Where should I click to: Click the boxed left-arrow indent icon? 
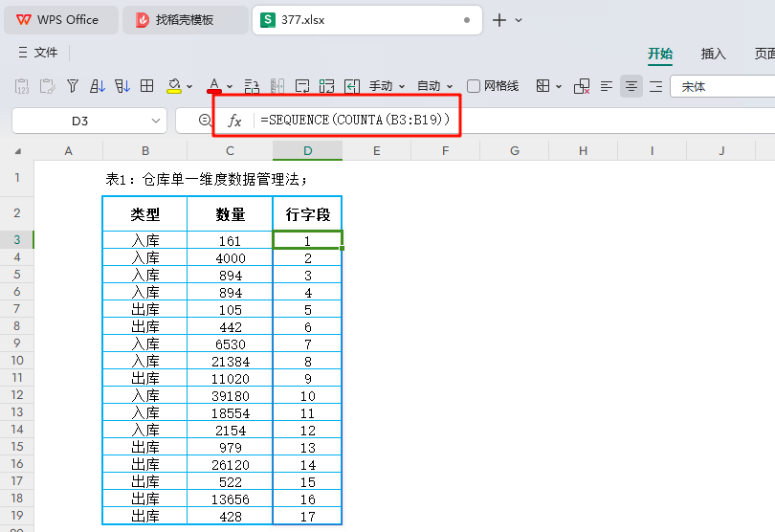(352, 86)
